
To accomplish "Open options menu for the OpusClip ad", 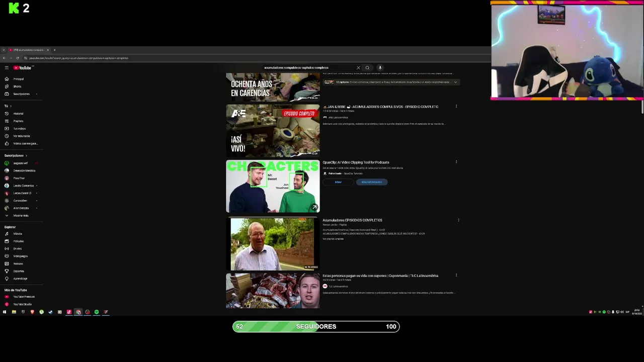I will coord(456,162).
